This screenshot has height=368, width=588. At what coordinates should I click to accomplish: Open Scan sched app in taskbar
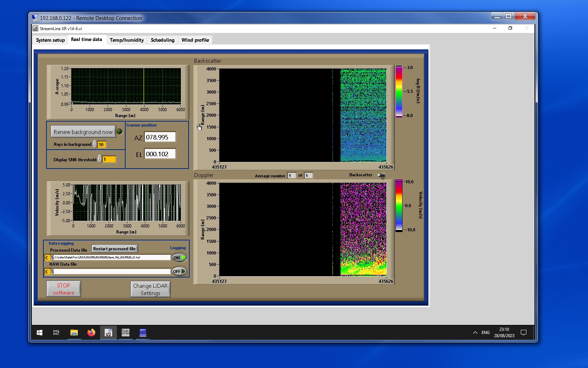click(125, 333)
